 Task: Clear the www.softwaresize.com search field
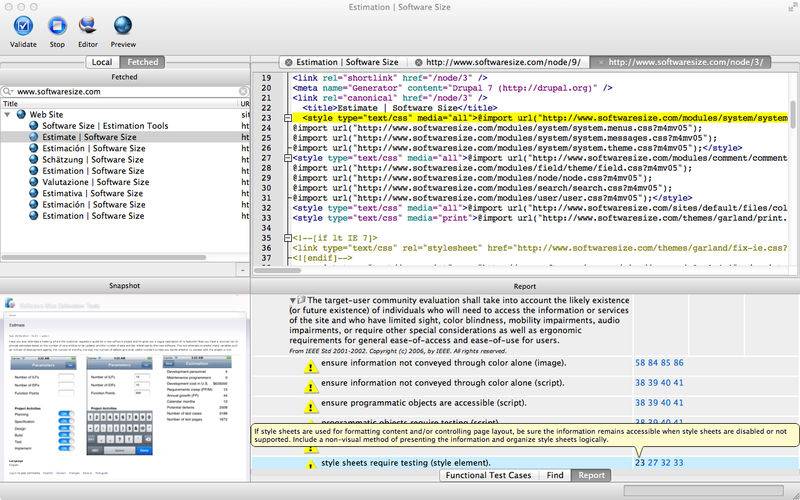[x=243, y=91]
